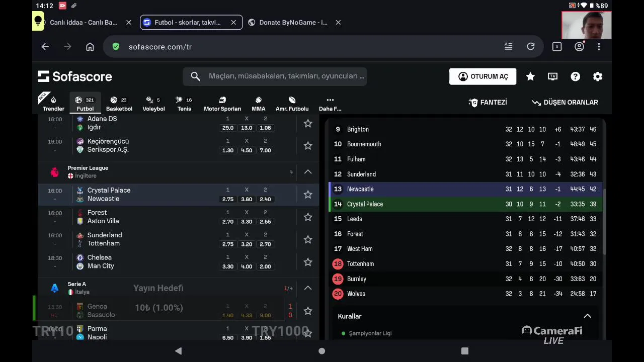Open the reader mode icon in address bar
The image size is (644, 362).
click(508, 47)
